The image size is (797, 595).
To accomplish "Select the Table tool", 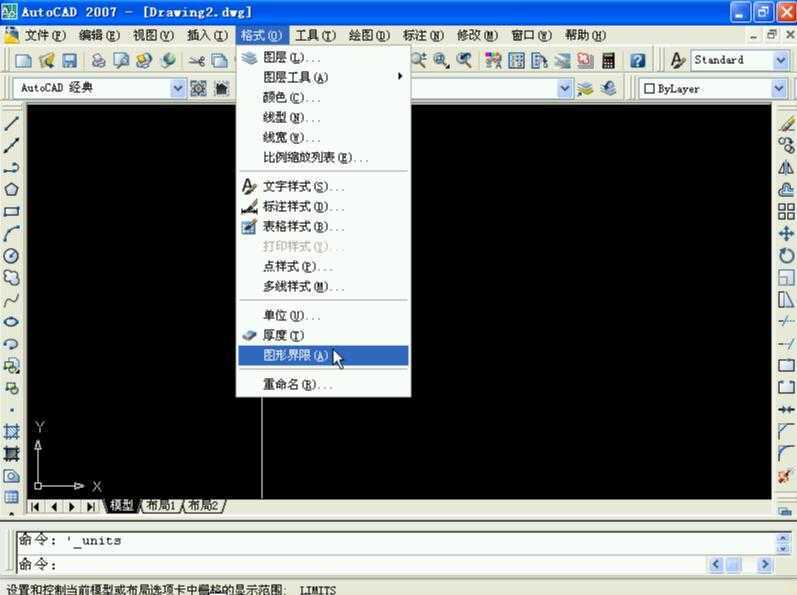I will click(x=11, y=497).
